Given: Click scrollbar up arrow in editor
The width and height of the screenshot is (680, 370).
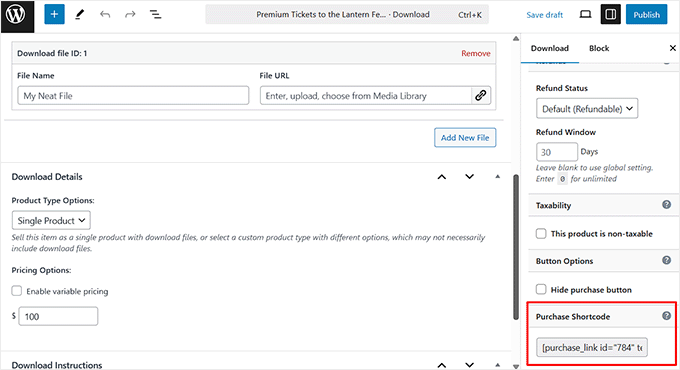Looking at the screenshot, I should (516, 39).
